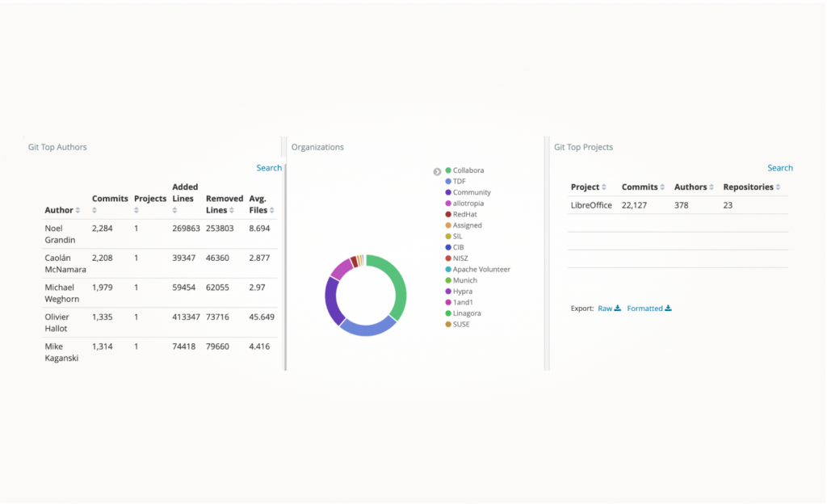Collapse the Organizations legend arrow
Image resolution: width=827 pixels, height=504 pixels.
coord(437,172)
